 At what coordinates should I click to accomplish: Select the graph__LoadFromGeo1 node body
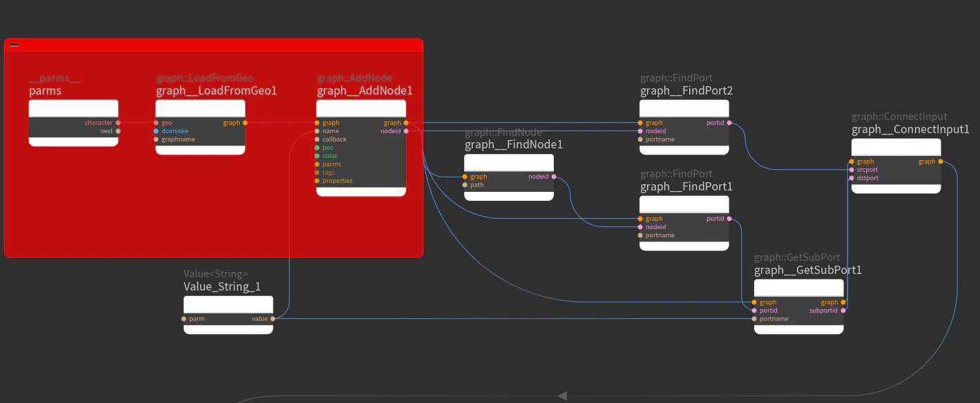[x=200, y=127]
